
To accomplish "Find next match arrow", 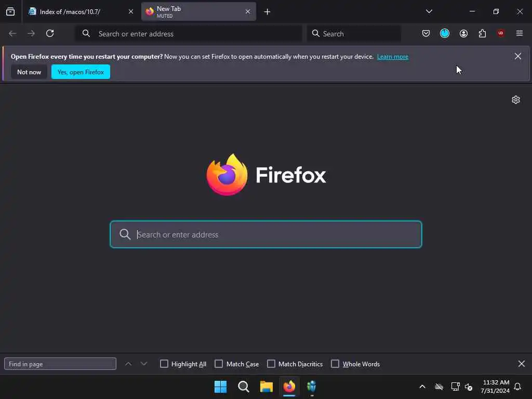I will 144,364.
